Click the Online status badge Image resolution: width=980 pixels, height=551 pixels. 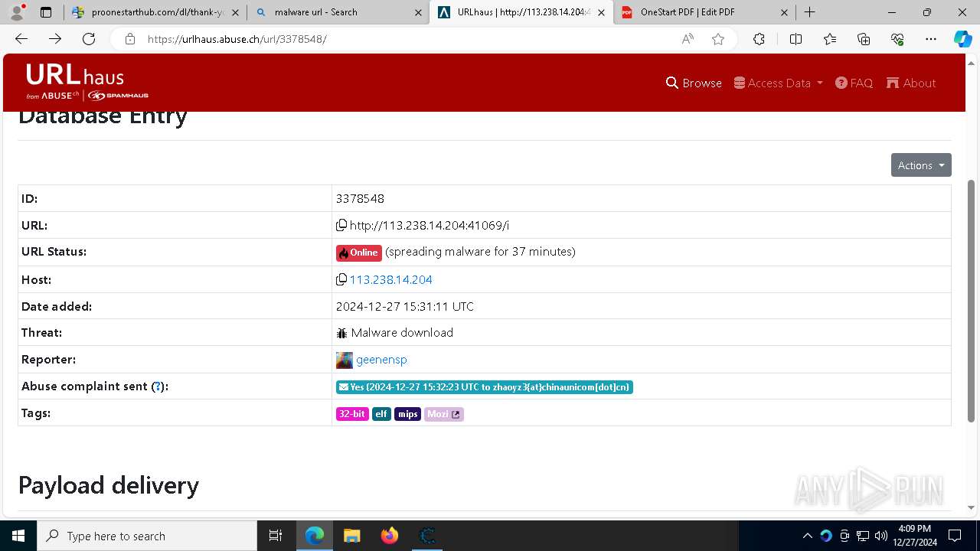click(x=358, y=253)
